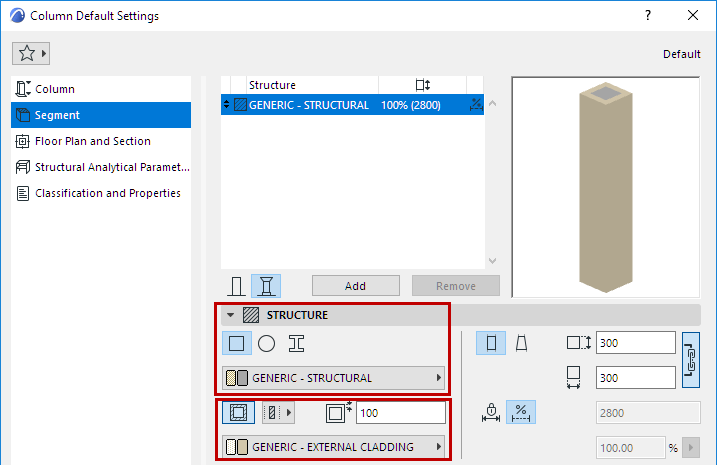Edit the first 300 dimension field
Image resolution: width=717 pixels, height=465 pixels.
point(636,343)
